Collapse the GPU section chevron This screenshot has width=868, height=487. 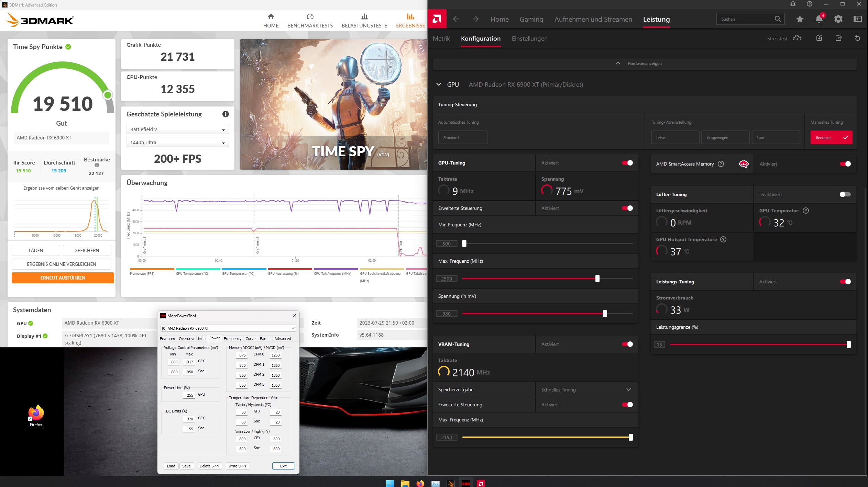pyautogui.click(x=439, y=84)
